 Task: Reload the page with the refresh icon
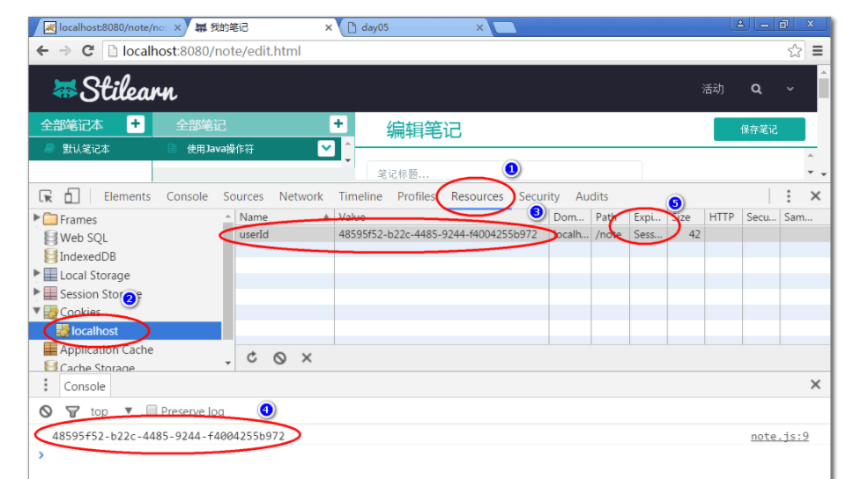point(87,51)
